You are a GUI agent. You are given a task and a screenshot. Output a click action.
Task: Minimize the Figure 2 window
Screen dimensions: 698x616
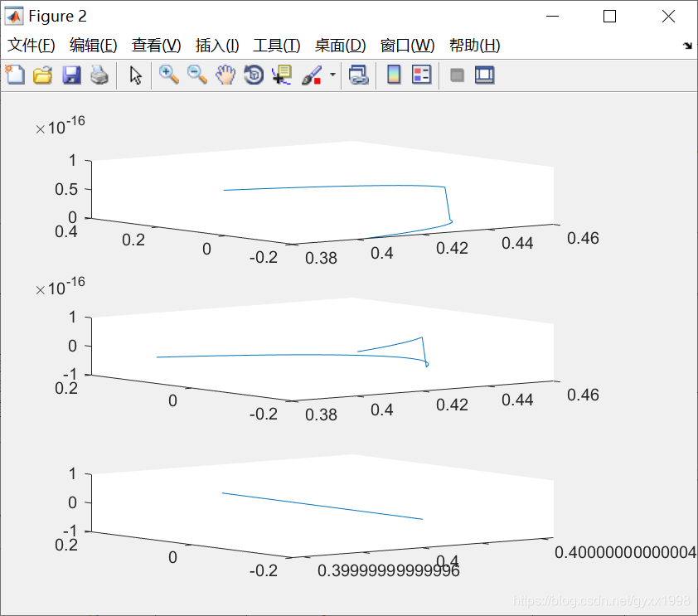coord(552,17)
